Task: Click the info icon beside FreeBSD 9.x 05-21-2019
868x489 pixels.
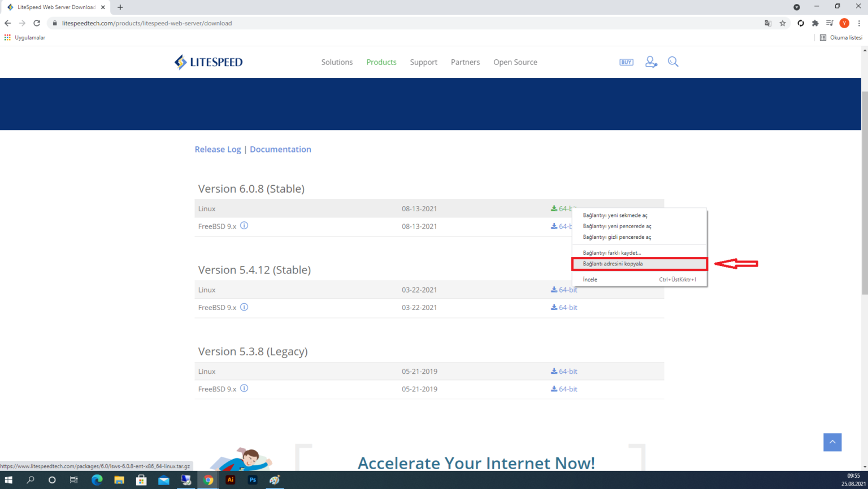Action: click(244, 388)
